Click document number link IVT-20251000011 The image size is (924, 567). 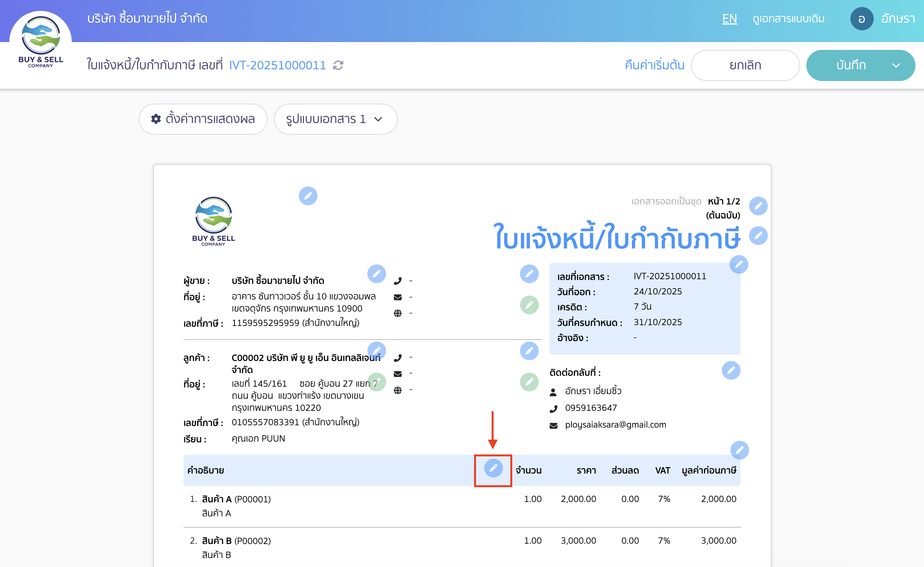(277, 65)
